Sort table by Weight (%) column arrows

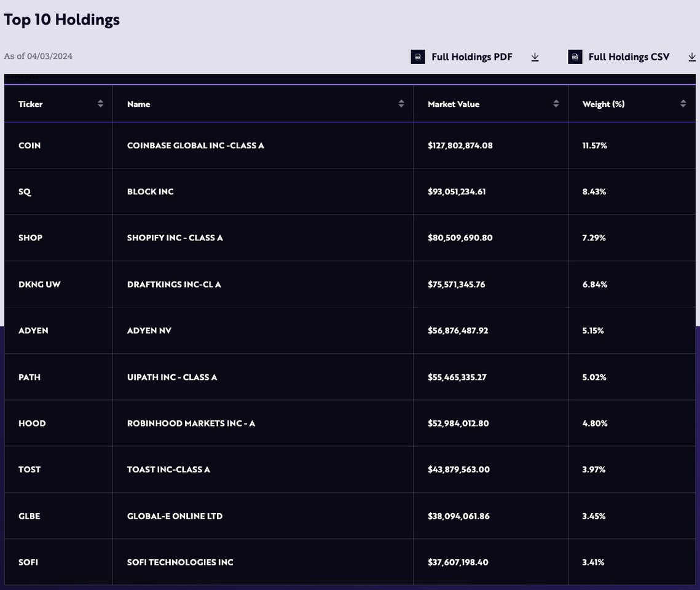click(683, 103)
